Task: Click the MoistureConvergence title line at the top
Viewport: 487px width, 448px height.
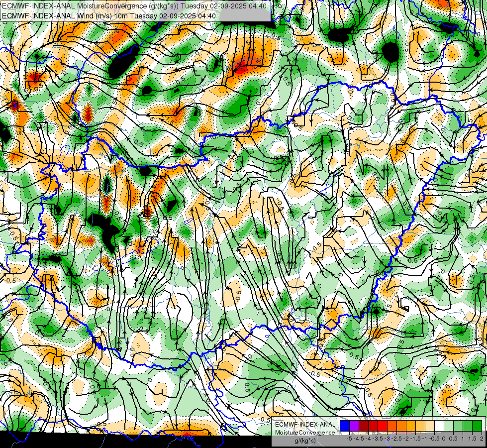Action: click(134, 6)
